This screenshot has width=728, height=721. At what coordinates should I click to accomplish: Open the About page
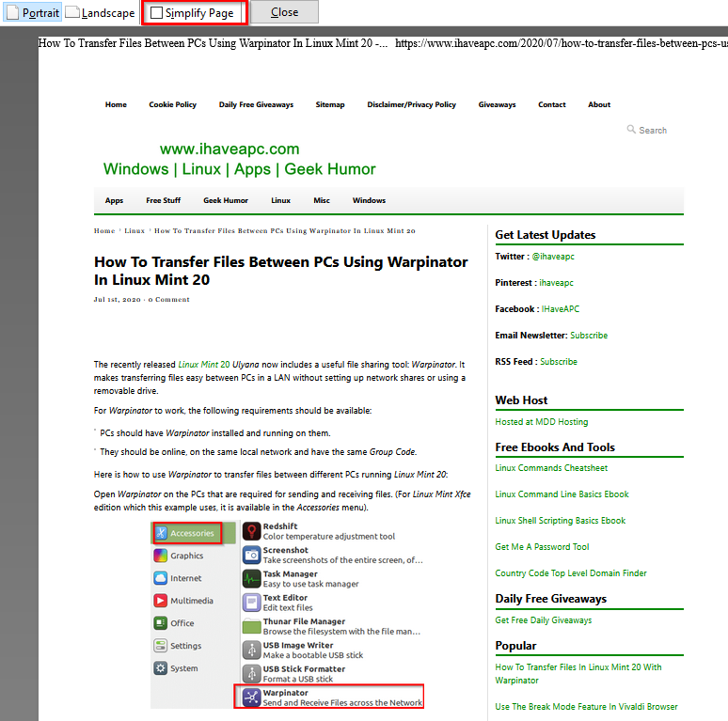pos(599,105)
